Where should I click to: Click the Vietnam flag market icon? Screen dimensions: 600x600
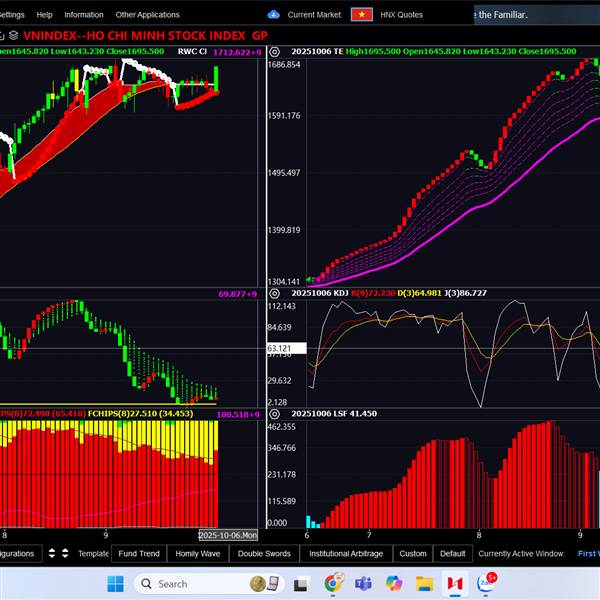pos(361,15)
